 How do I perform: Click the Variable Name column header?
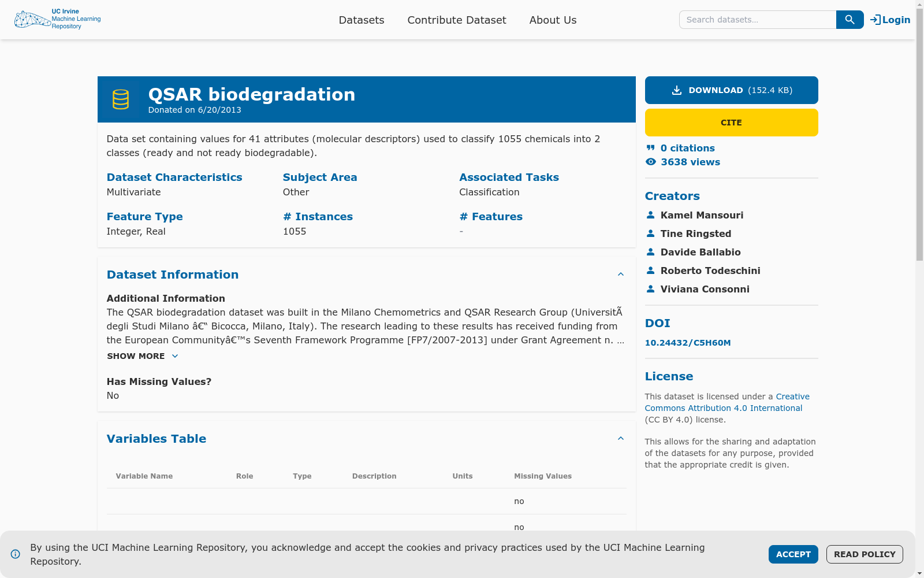(144, 476)
